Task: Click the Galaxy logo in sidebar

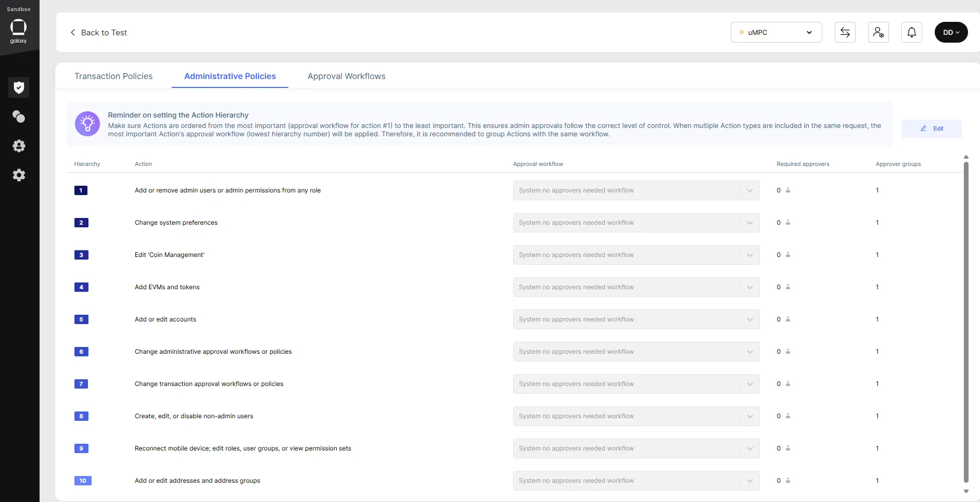Action: click(x=18, y=31)
